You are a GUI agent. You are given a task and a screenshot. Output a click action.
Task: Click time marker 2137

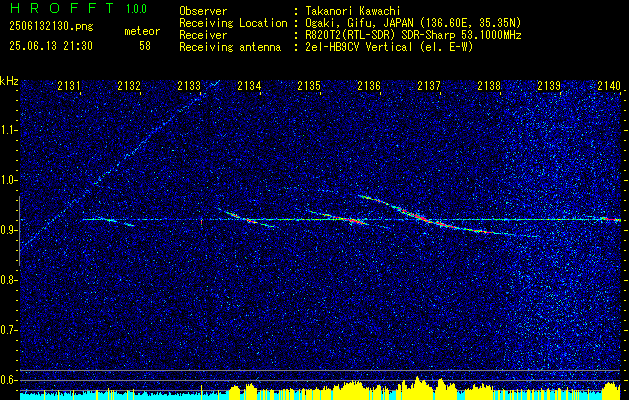(429, 85)
